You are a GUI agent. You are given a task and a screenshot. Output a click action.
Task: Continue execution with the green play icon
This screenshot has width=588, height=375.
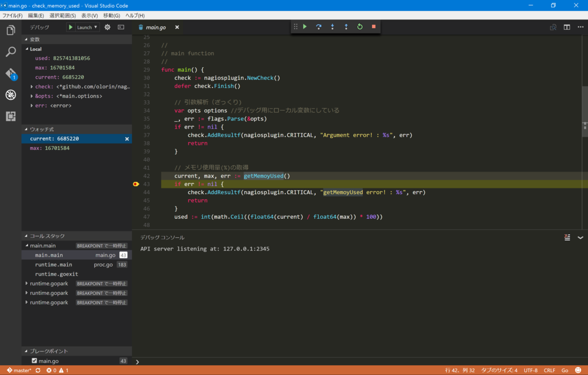304,26
